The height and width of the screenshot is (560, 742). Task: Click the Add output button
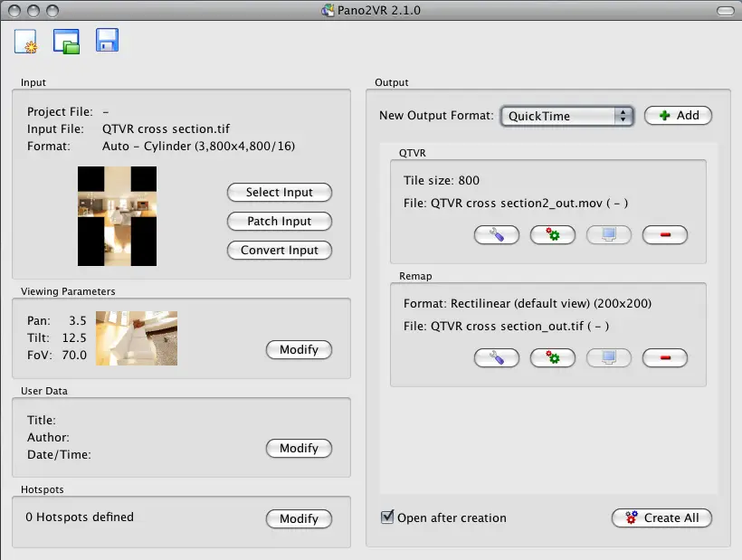(678, 116)
